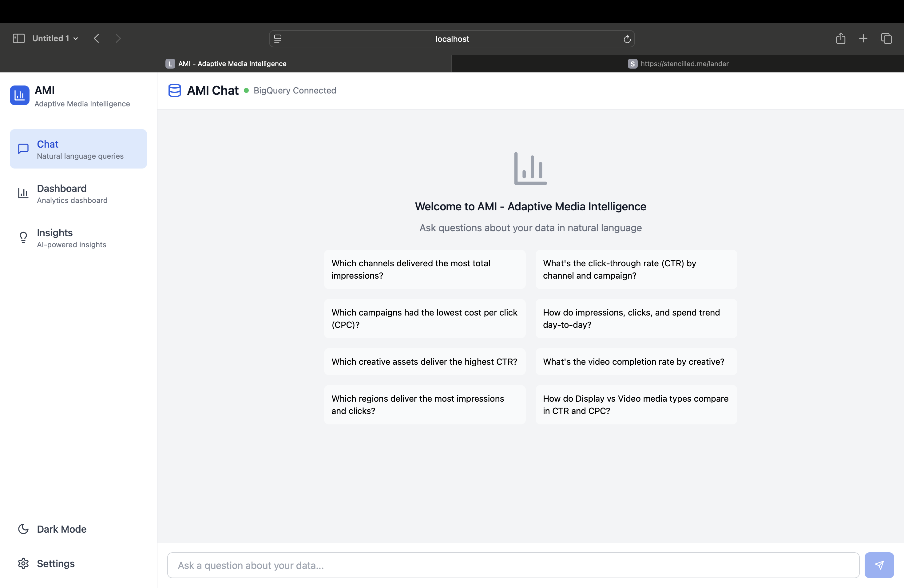Click the AMI blue logo icon
Screen dimensions: 904x588
coord(20,95)
